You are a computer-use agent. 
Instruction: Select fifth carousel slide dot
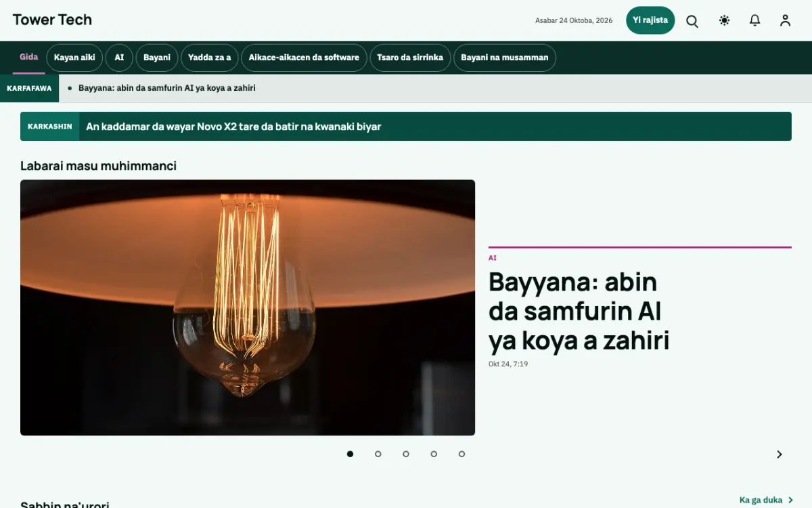coord(461,454)
